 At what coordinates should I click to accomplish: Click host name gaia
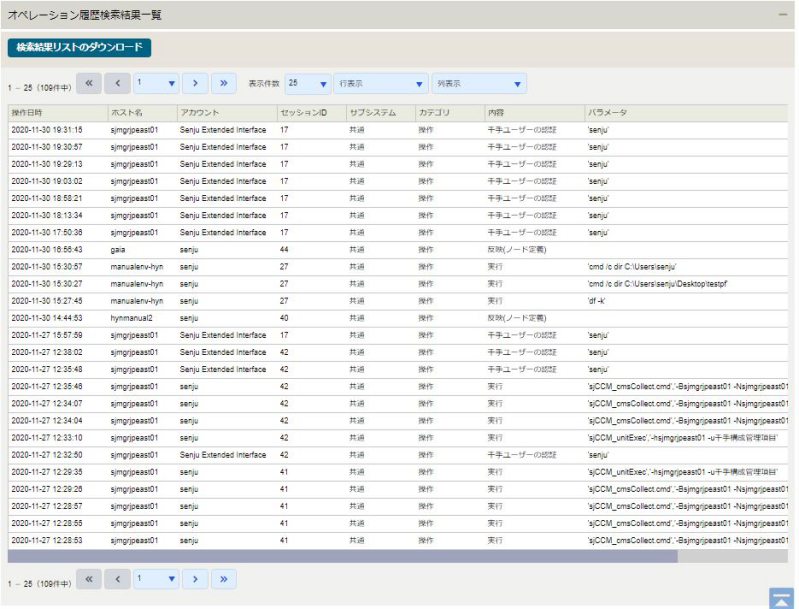coord(118,250)
